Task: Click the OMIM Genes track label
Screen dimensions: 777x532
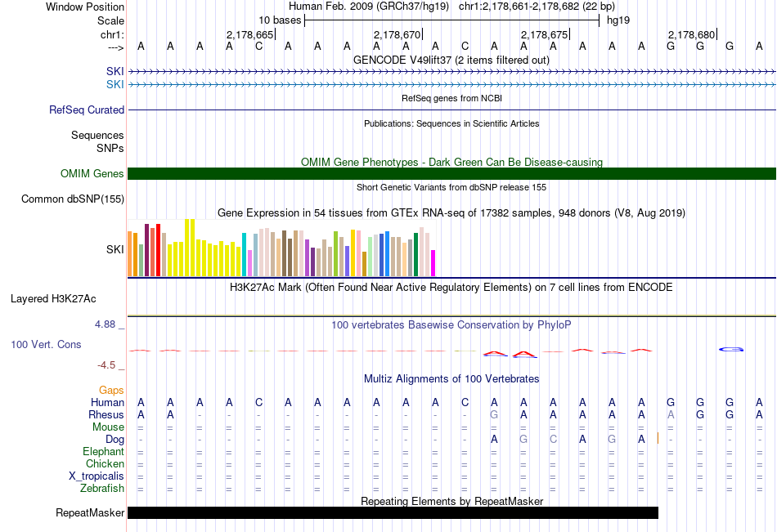Action: 92,173
